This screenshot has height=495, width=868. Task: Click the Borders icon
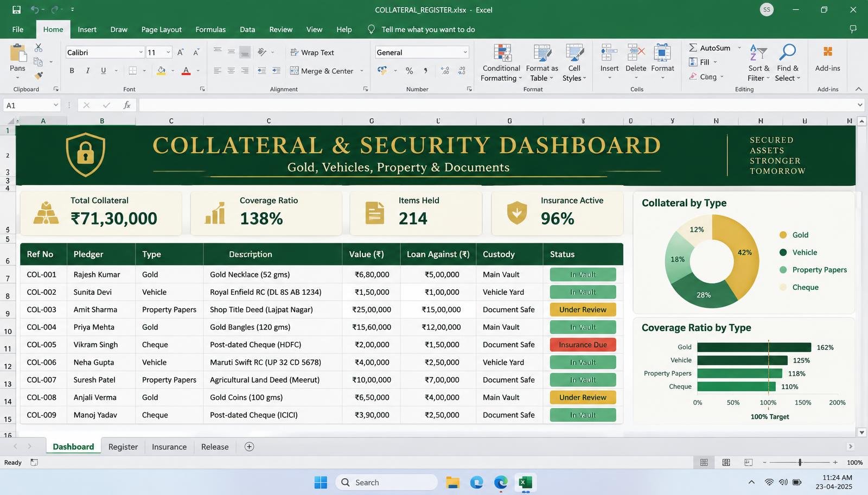[132, 71]
